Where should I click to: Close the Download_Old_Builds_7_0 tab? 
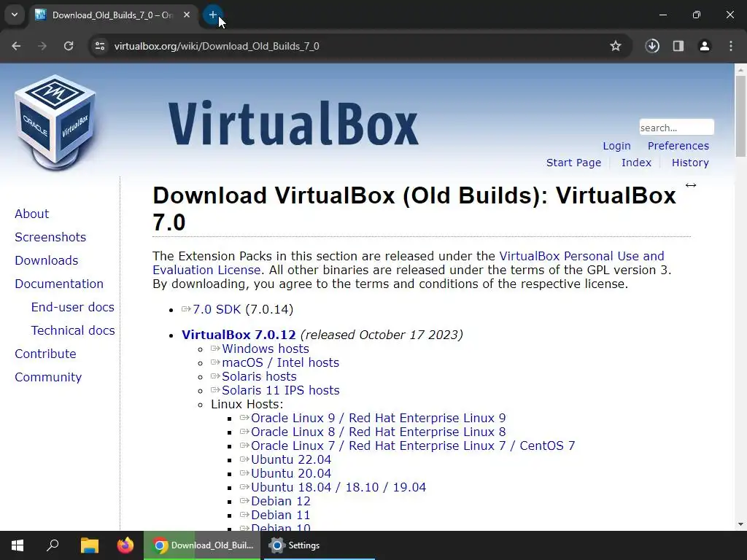(187, 15)
